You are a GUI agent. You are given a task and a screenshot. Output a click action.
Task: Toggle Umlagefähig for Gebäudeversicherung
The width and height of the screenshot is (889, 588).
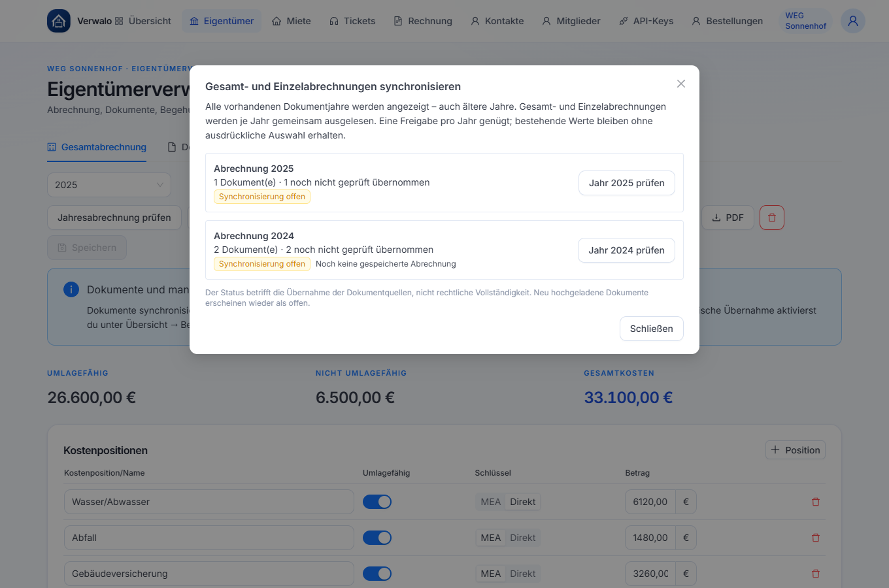377,574
